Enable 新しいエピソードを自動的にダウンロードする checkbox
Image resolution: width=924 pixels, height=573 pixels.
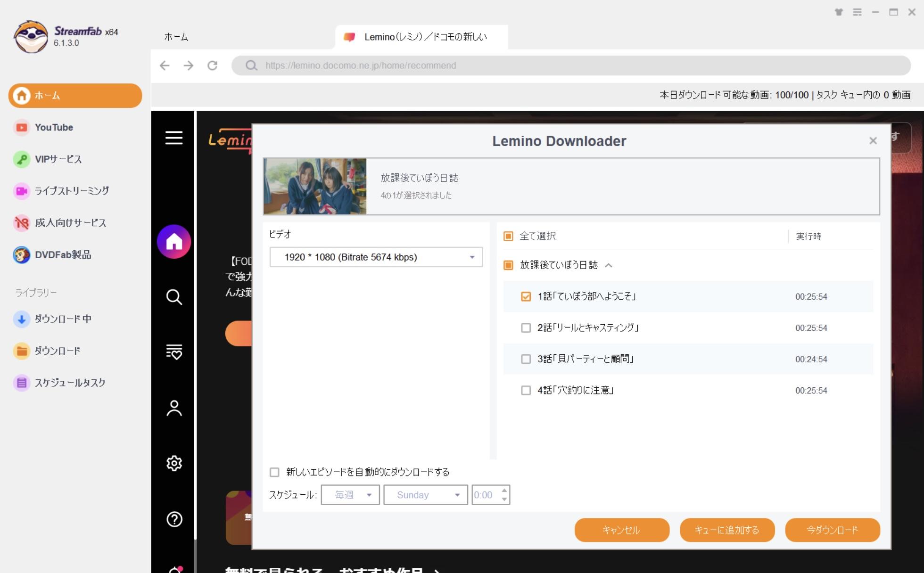point(274,472)
